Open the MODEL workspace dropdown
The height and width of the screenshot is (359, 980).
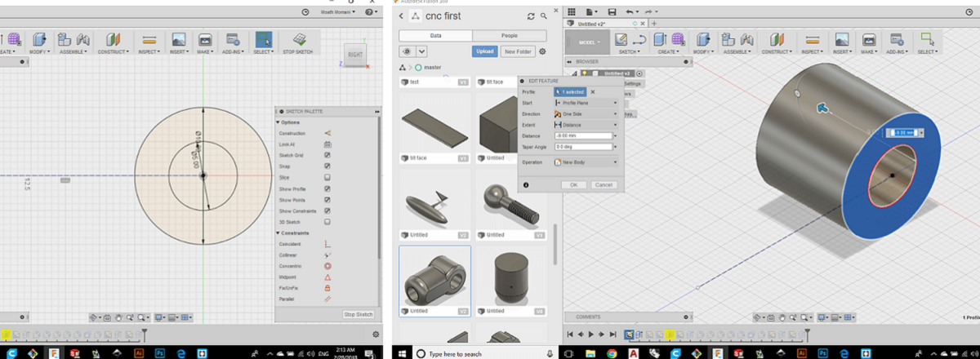[588, 42]
